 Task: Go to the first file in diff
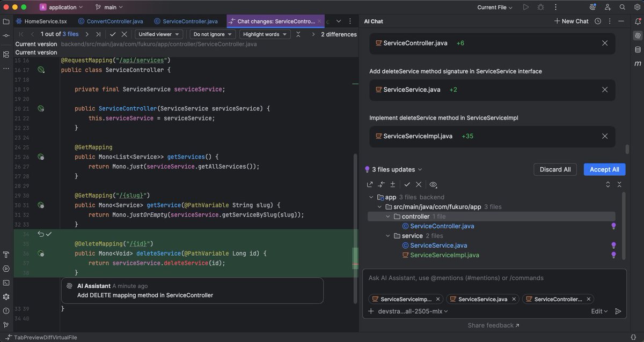pyautogui.click(x=21, y=34)
